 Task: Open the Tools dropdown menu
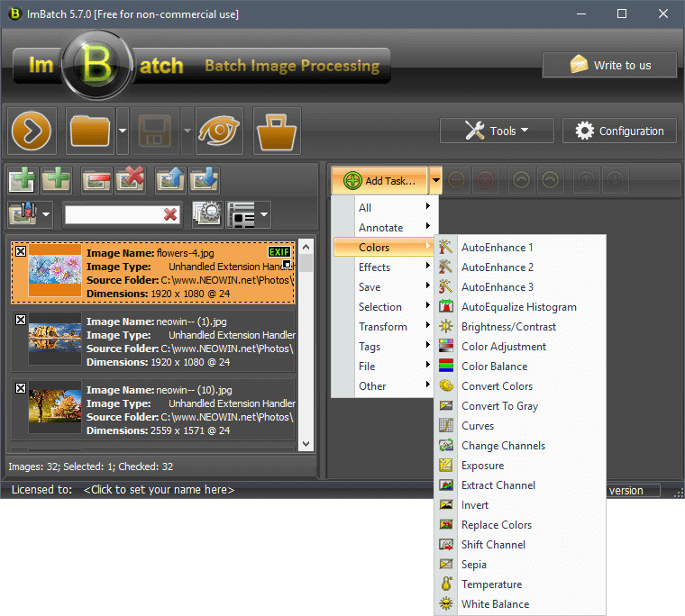(x=497, y=131)
